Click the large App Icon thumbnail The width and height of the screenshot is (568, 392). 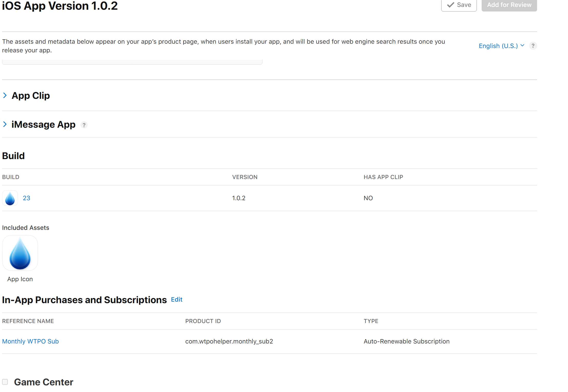(x=20, y=253)
